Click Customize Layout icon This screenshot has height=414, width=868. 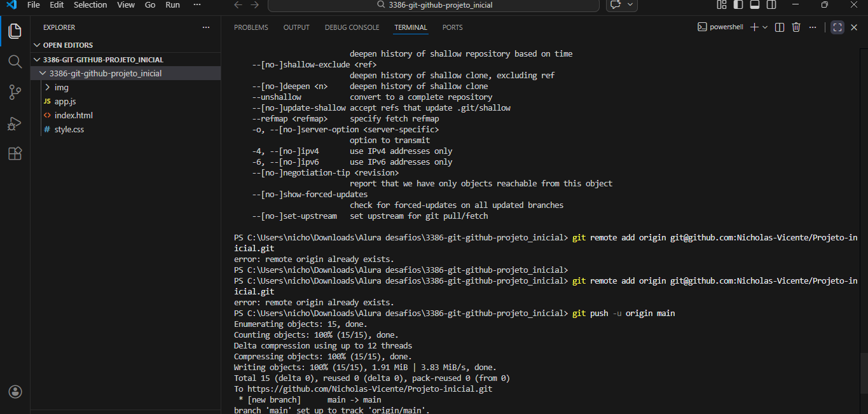tap(722, 5)
